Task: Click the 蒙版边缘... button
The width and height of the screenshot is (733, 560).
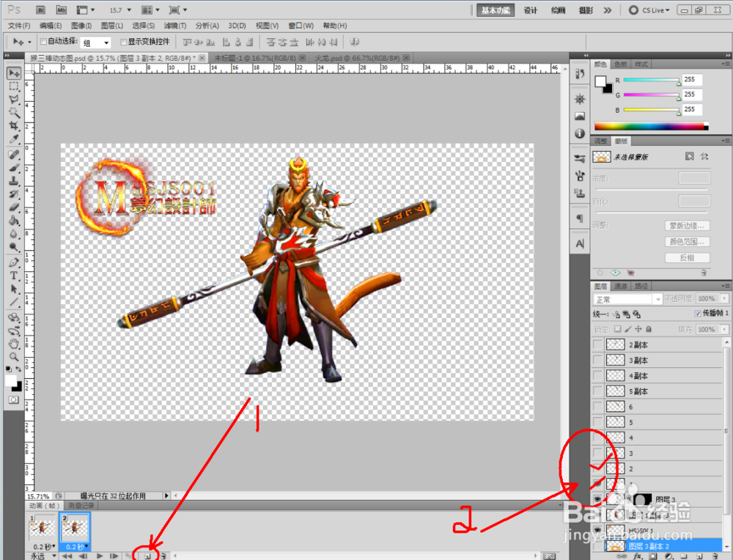Action: click(688, 226)
